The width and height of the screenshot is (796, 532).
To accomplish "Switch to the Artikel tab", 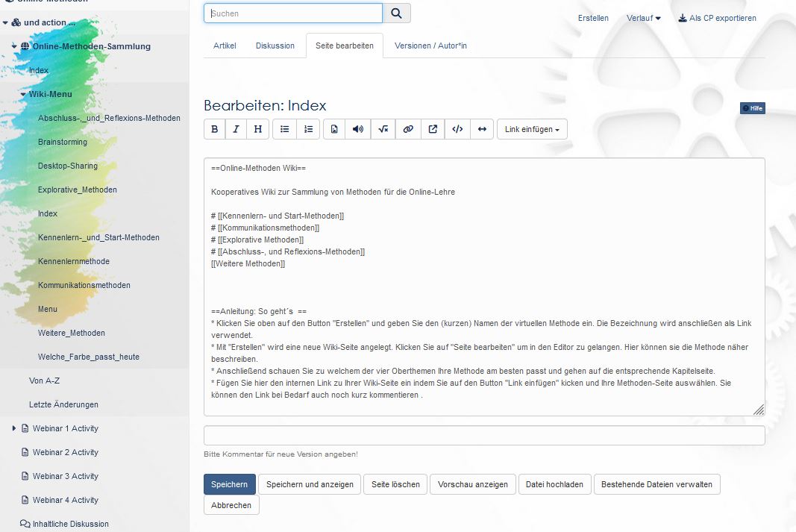I will coord(225,46).
